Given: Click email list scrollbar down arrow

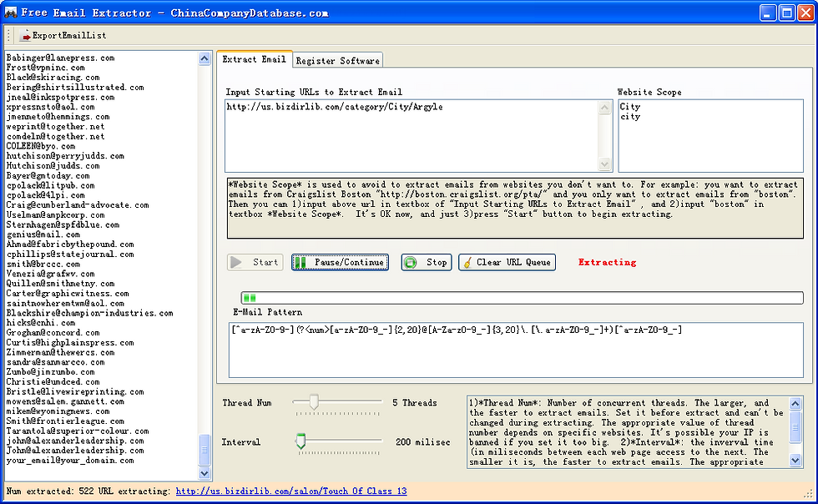Looking at the screenshot, I should [x=204, y=473].
